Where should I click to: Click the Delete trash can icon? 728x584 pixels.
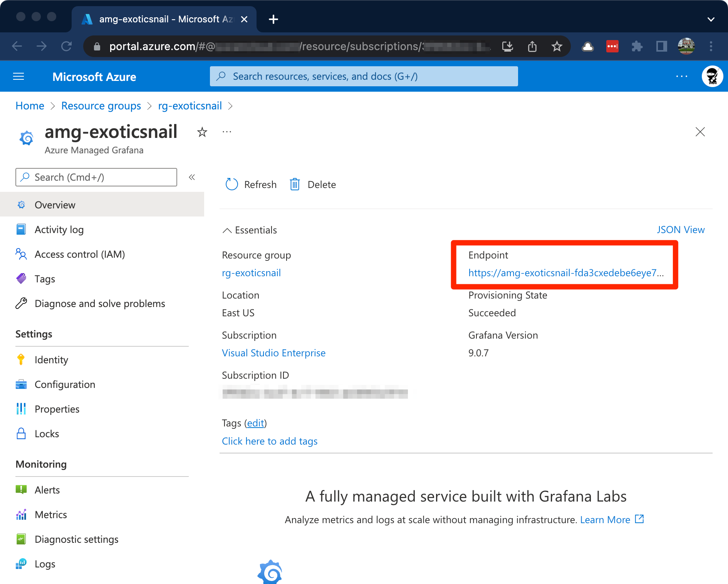point(295,185)
